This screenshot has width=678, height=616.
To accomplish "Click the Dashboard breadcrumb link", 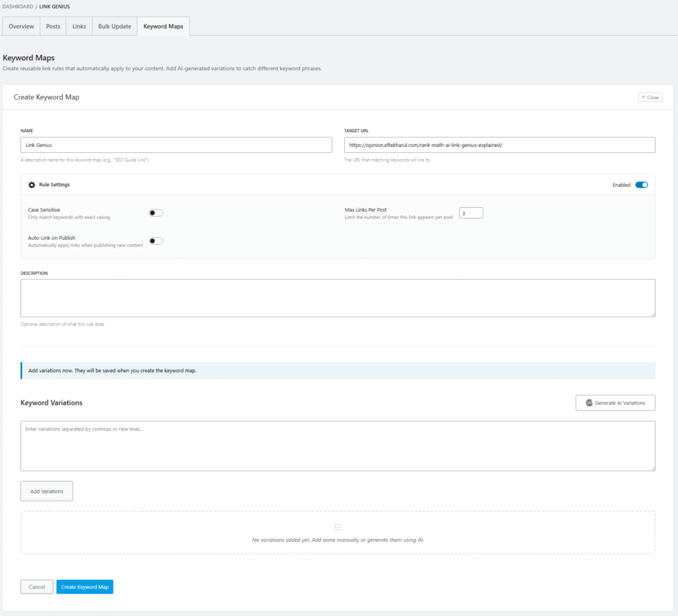I will click(x=18, y=7).
